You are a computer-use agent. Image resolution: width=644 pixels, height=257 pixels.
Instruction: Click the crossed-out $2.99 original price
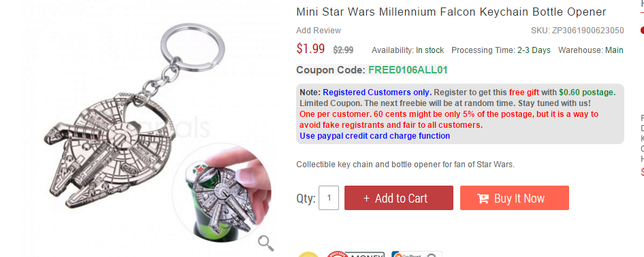343,50
